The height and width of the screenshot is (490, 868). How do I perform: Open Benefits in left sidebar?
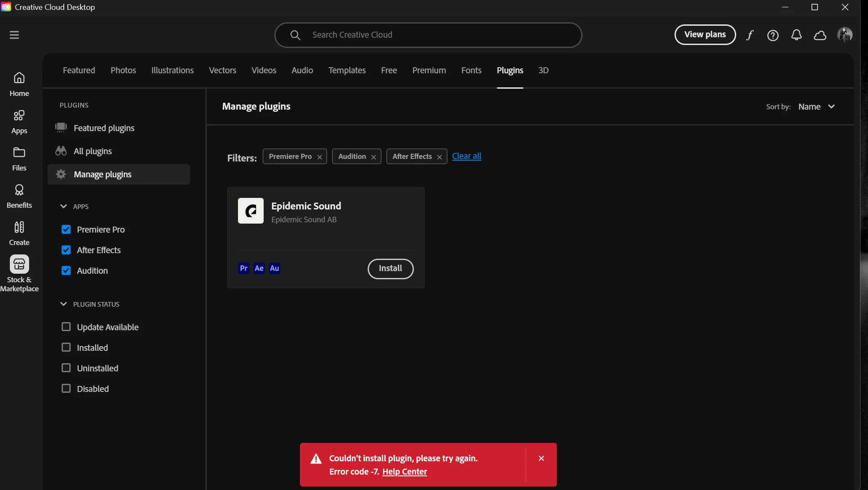point(19,196)
